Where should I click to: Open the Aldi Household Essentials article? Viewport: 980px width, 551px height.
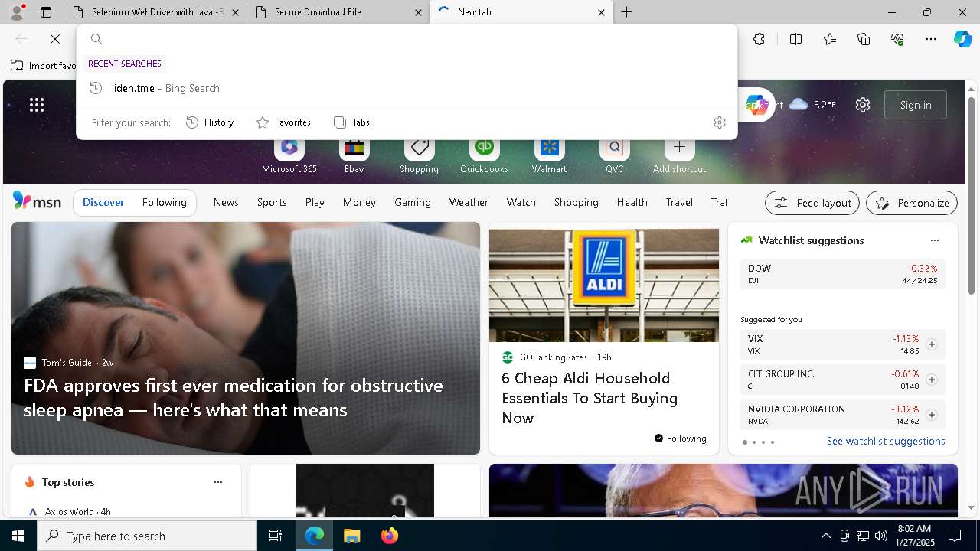pos(590,398)
